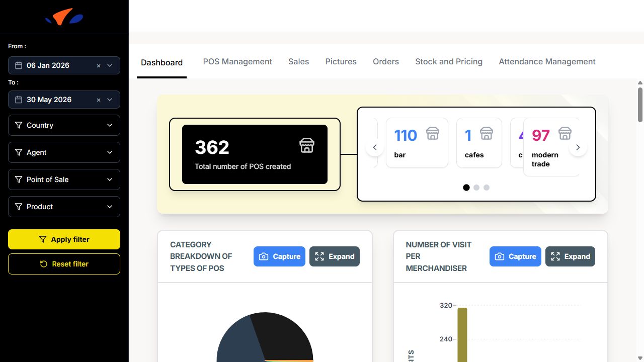The image size is (644, 362).
Task: Expand Number of Visit per Merchandiser chart
Action: click(570, 256)
